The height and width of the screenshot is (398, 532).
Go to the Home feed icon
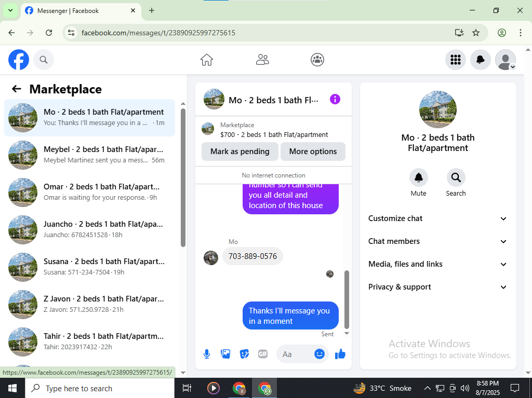207,60
